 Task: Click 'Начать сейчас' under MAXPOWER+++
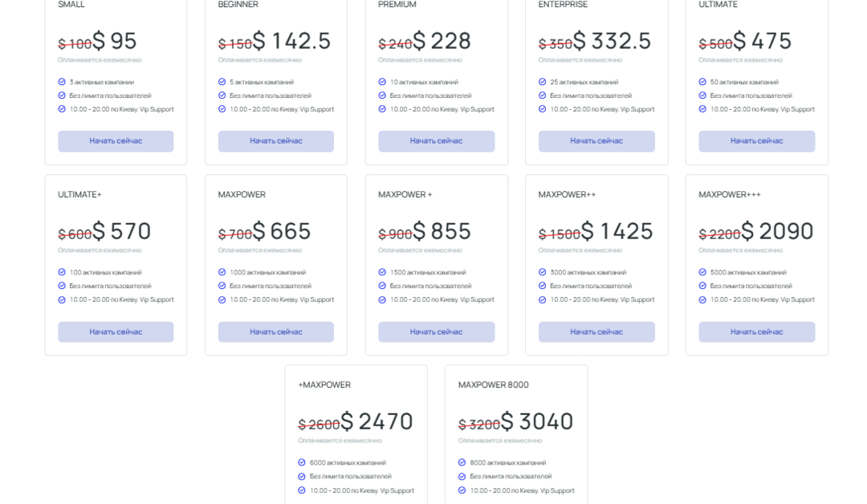click(x=757, y=332)
